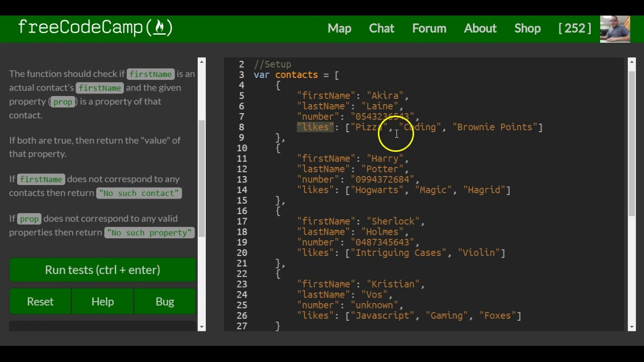
Task: Click the "Kristian" firstName value
Action: 393,284
